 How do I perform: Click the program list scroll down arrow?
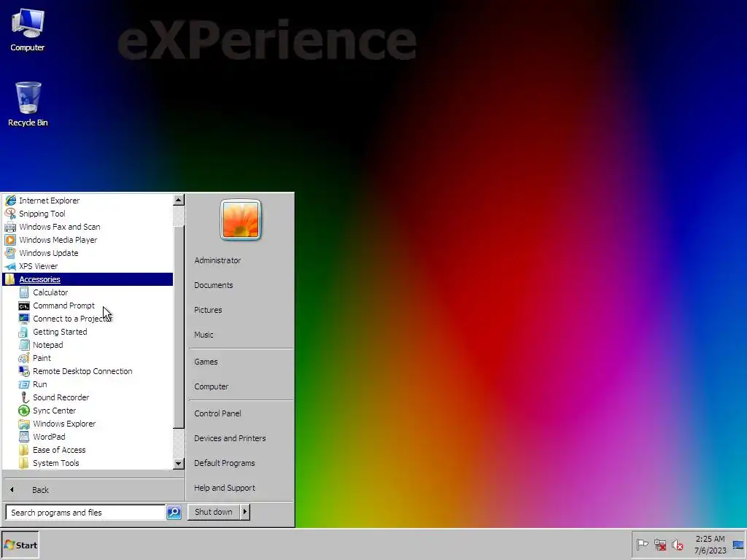click(x=179, y=463)
